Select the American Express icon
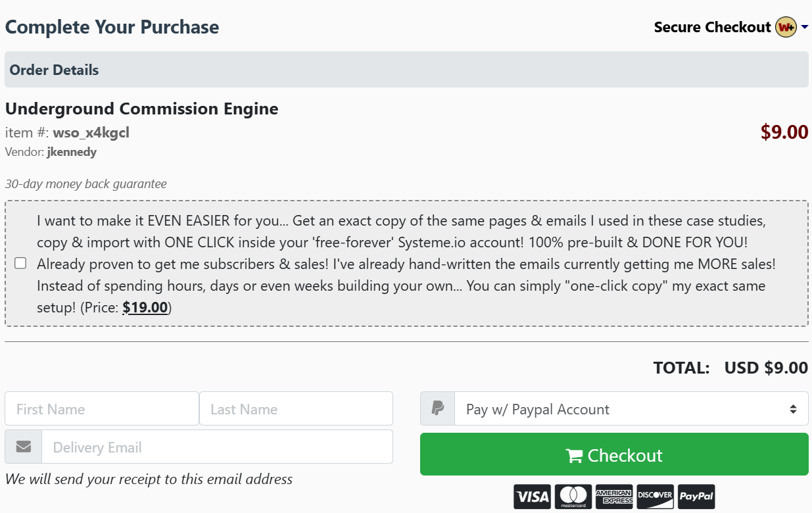 tap(614, 496)
